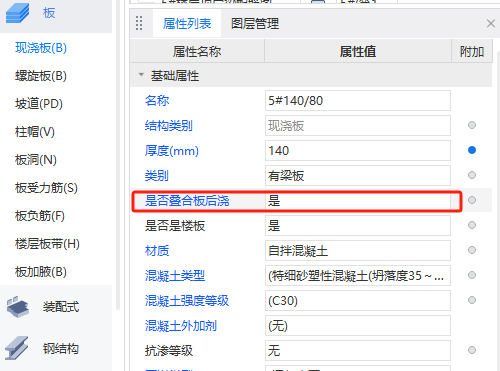Image resolution: width=500 pixels, height=371 pixels.
Task: Toggle 附加 option for 材质 row
Action: [x=472, y=250]
